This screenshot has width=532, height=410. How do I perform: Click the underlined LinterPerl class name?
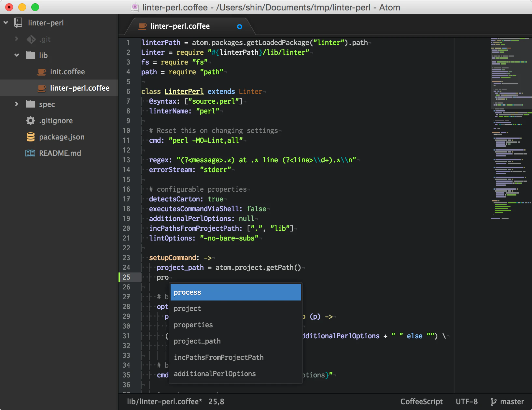184,92
